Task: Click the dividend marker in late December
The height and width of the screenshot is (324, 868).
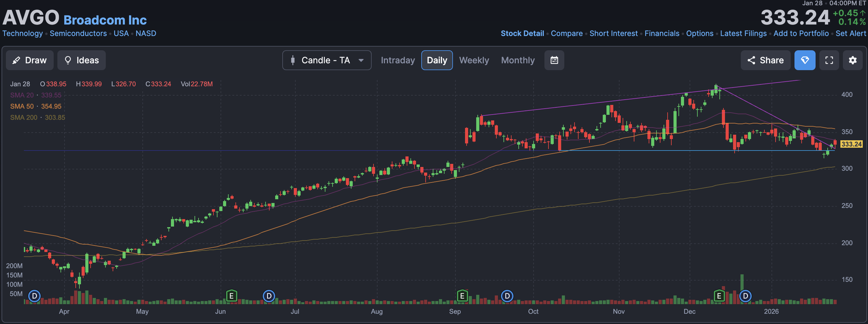Action: [x=745, y=296]
